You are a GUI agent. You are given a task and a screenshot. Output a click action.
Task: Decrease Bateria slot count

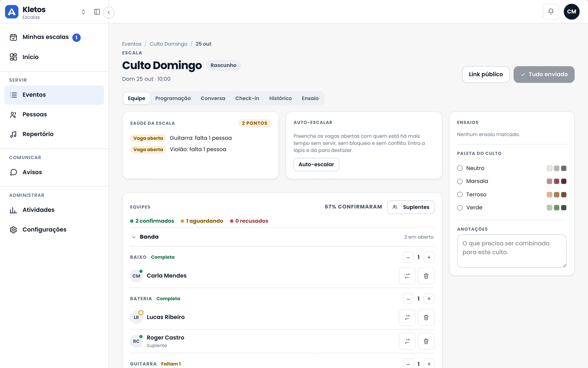(408, 298)
